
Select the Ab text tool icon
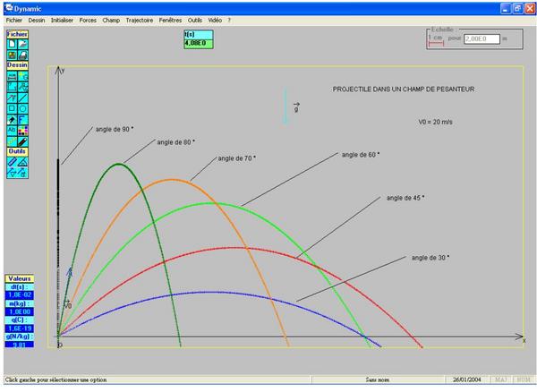click(12, 131)
